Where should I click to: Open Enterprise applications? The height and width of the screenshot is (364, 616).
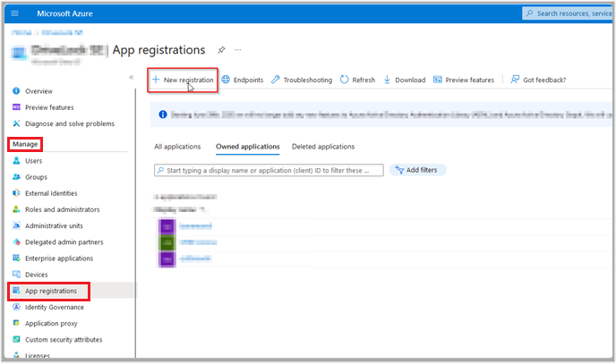(x=59, y=258)
